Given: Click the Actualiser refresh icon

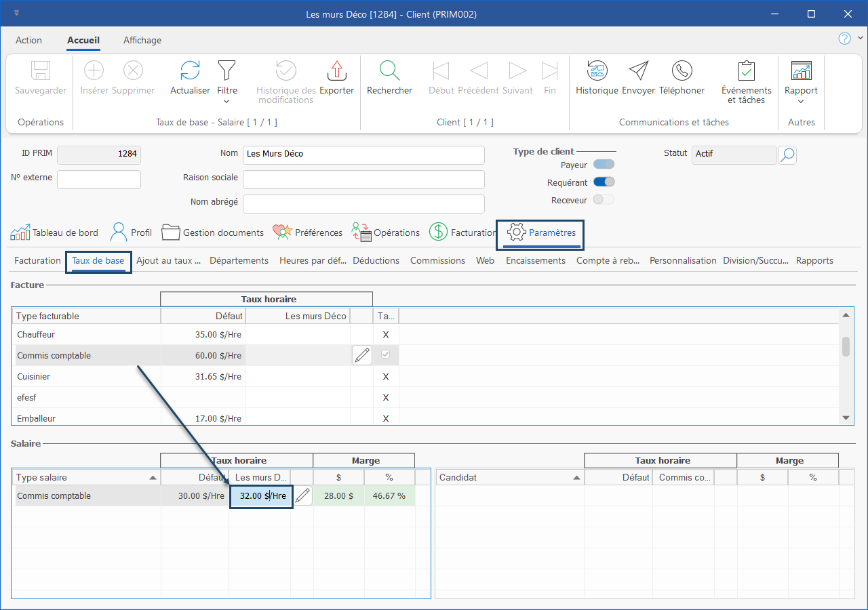Looking at the screenshot, I should click(190, 71).
